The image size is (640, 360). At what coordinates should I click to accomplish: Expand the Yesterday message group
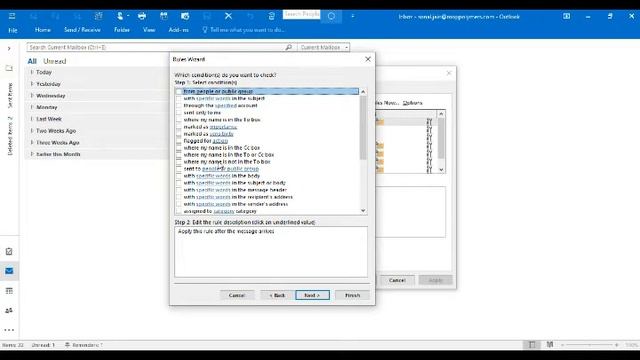click(x=32, y=84)
